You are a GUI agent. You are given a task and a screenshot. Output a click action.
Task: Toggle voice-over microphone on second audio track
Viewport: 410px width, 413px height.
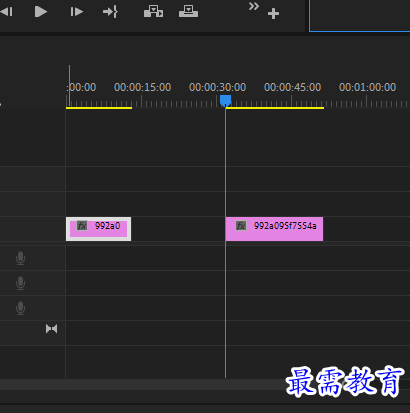20,283
